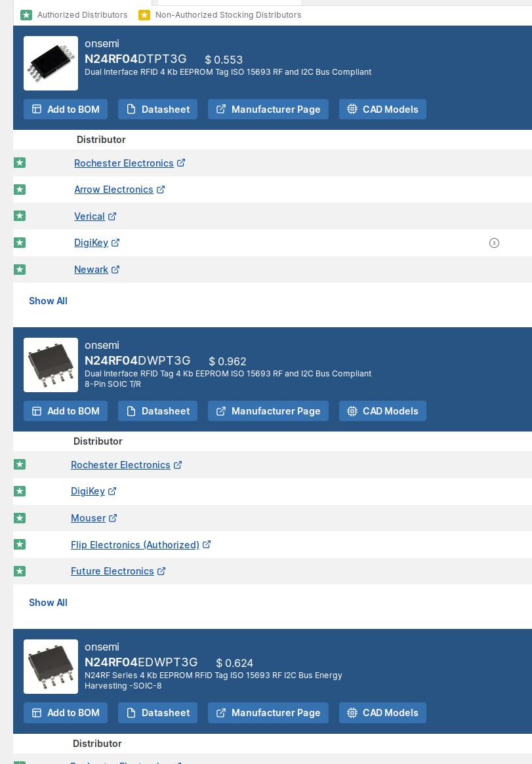Screen dimensions: 532x764
Task: Click the star badge next to Arrow Electronics
Action: tap(20, 190)
